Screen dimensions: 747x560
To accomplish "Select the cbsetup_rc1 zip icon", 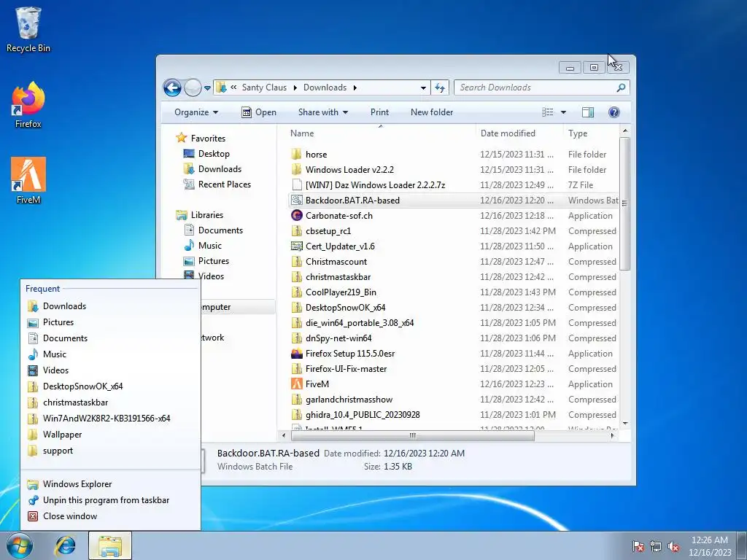I will coord(296,231).
